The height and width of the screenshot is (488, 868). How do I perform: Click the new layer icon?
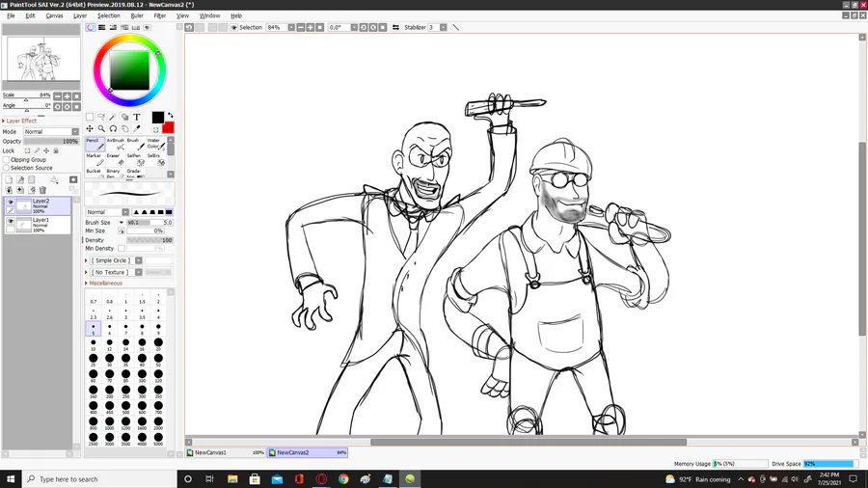(x=9, y=179)
